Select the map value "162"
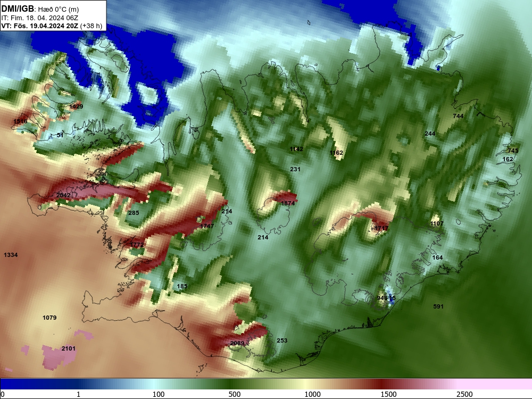The height and width of the screenshot is (399, 532). 508,159
